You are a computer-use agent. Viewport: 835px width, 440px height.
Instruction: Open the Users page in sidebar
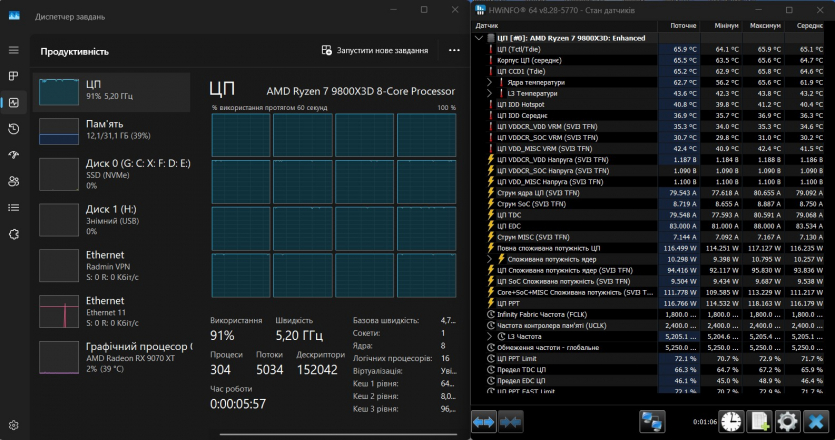(13, 181)
